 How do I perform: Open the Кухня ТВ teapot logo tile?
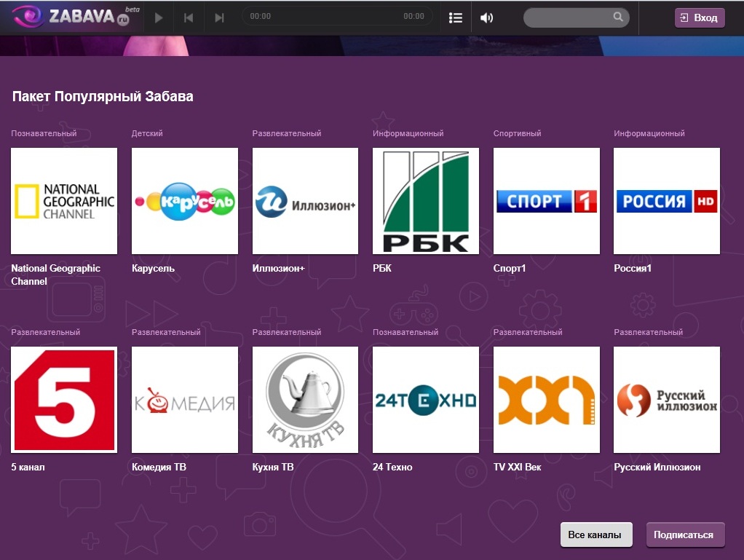pyautogui.click(x=305, y=400)
